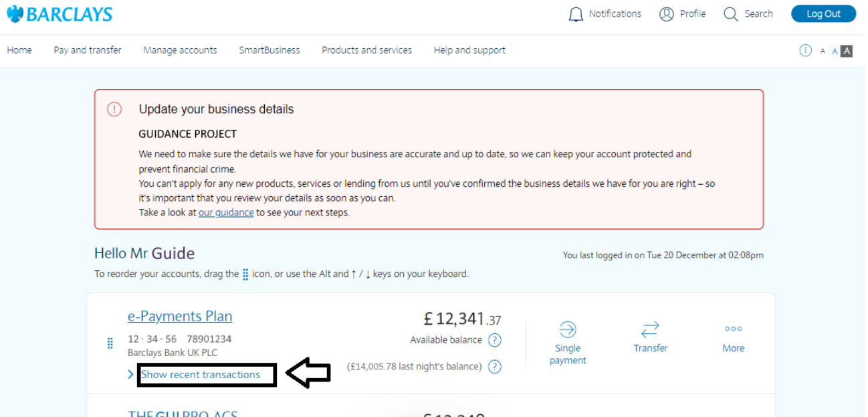This screenshot has height=417, width=868.
Task: Open the e-Payments Plan account
Action: pos(179,316)
